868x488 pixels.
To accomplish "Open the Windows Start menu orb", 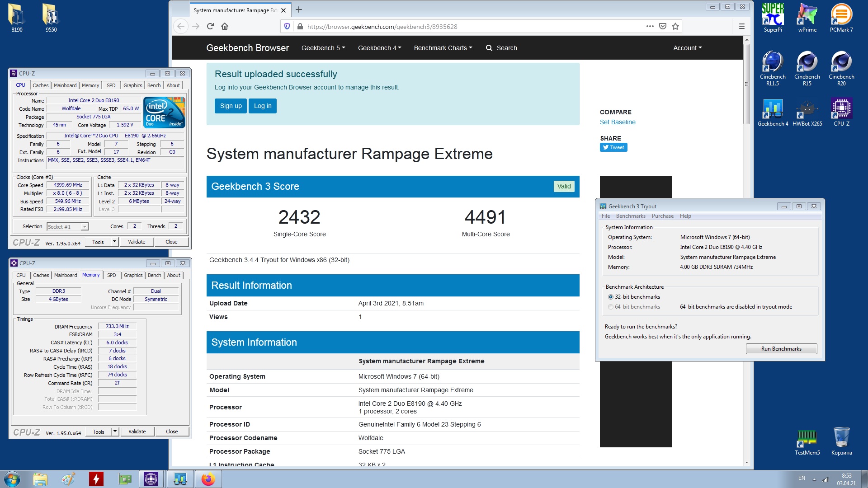I will [12, 479].
